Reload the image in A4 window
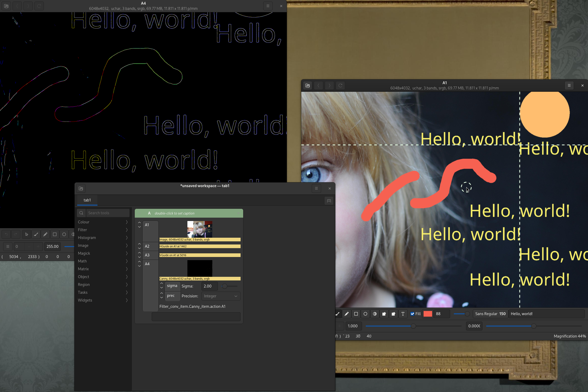588x392 pixels. coord(39,6)
